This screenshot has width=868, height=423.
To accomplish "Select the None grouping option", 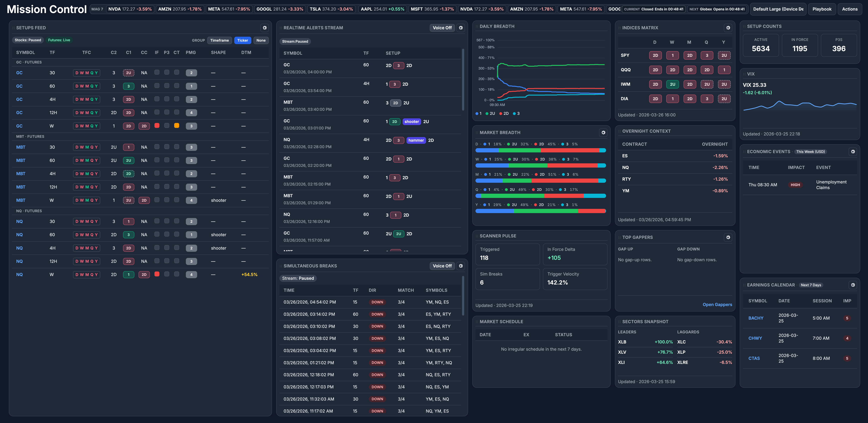I will pyautogui.click(x=261, y=40).
